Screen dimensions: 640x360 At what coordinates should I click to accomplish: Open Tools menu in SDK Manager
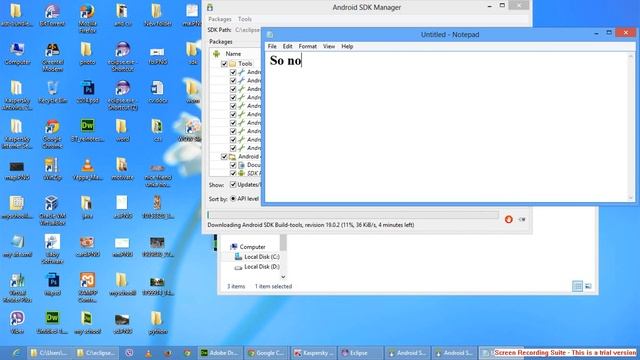245,19
